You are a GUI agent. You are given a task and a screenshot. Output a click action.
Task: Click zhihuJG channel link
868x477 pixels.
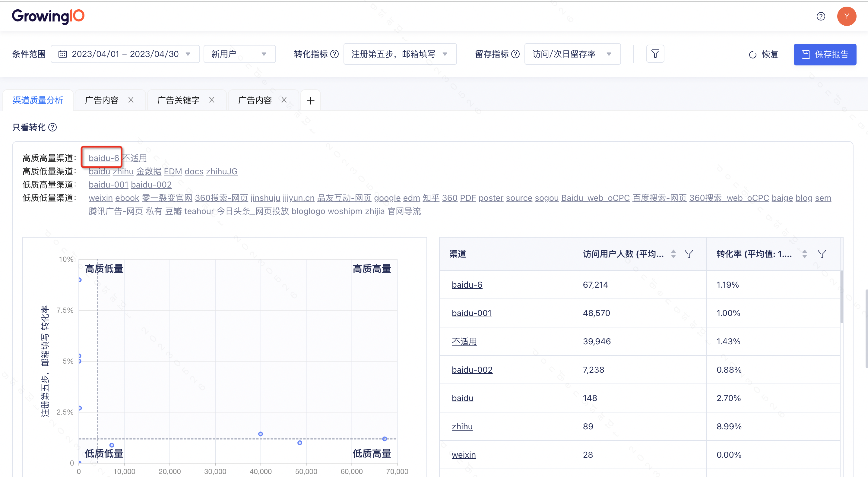(x=222, y=171)
